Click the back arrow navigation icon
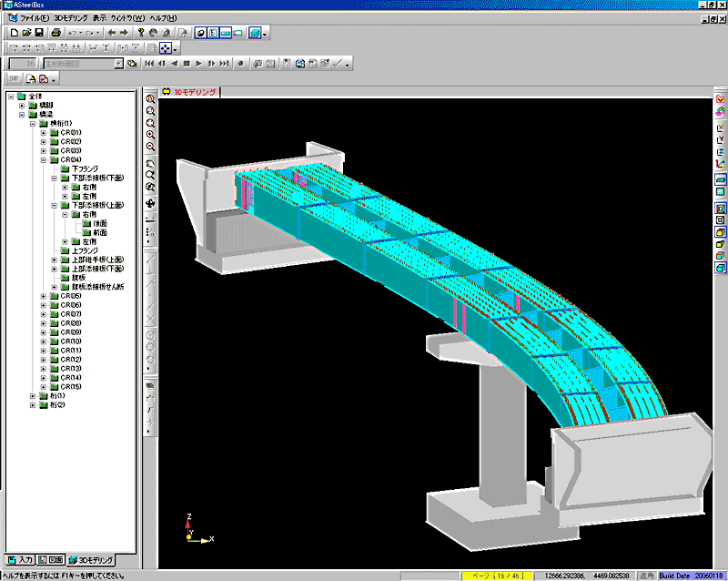728x581 pixels. click(x=111, y=33)
